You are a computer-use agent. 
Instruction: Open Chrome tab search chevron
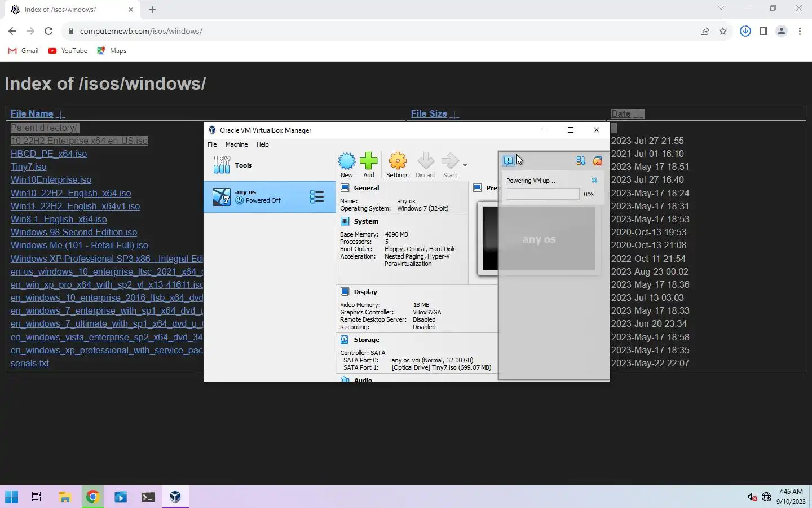pyautogui.click(x=721, y=8)
